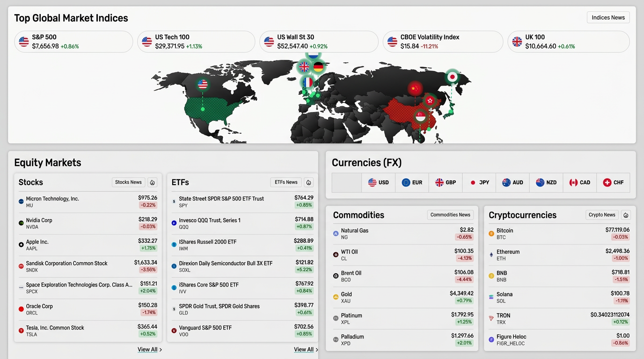The height and width of the screenshot is (359, 644).
Task: Open the ETFs News button
Action: coord(286,182)
